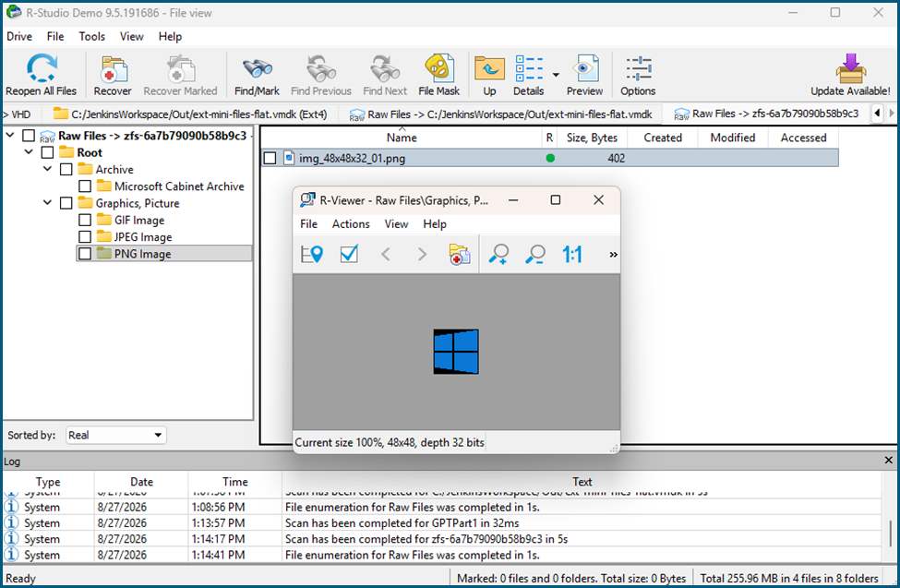Click Update Available! icon
The width and height of the screenshot is (900, 588).
click(x=850, y=75)
